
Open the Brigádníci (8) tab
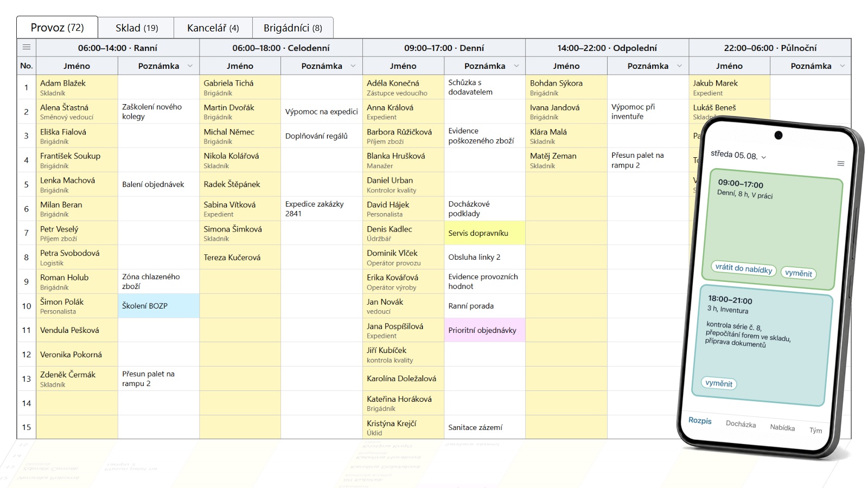click(293, 28)
